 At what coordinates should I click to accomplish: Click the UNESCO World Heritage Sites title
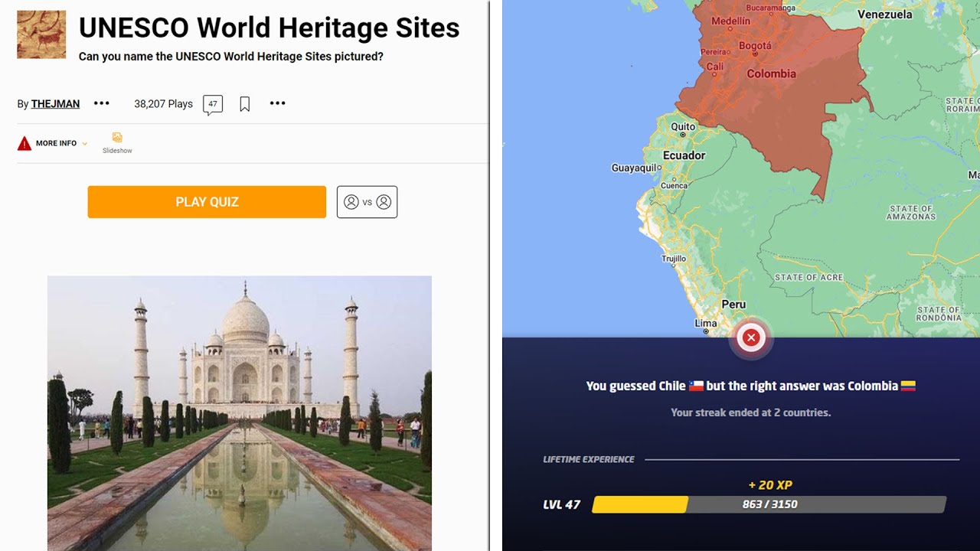[x=269, y=28]
